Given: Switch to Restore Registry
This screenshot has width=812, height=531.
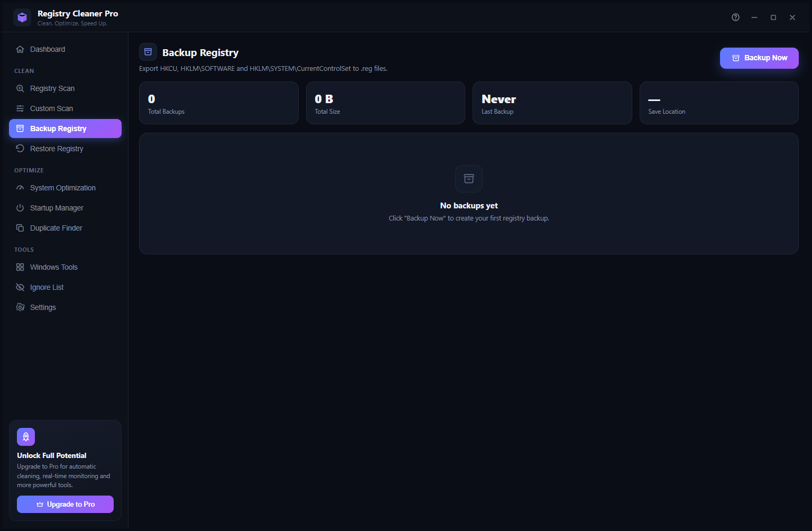Looking at the screenshot, I should pyautogui.click(x=65, y=149).
